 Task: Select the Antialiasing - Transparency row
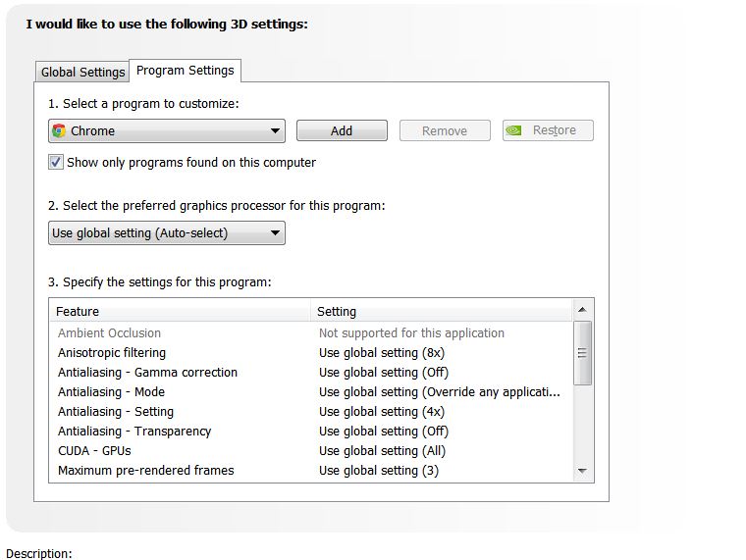(311, 432)
